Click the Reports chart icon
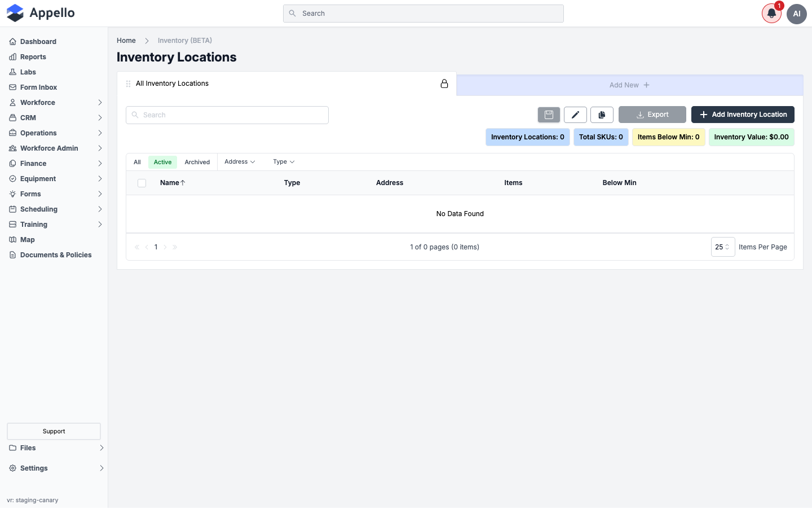 click(x=12, y=57)
